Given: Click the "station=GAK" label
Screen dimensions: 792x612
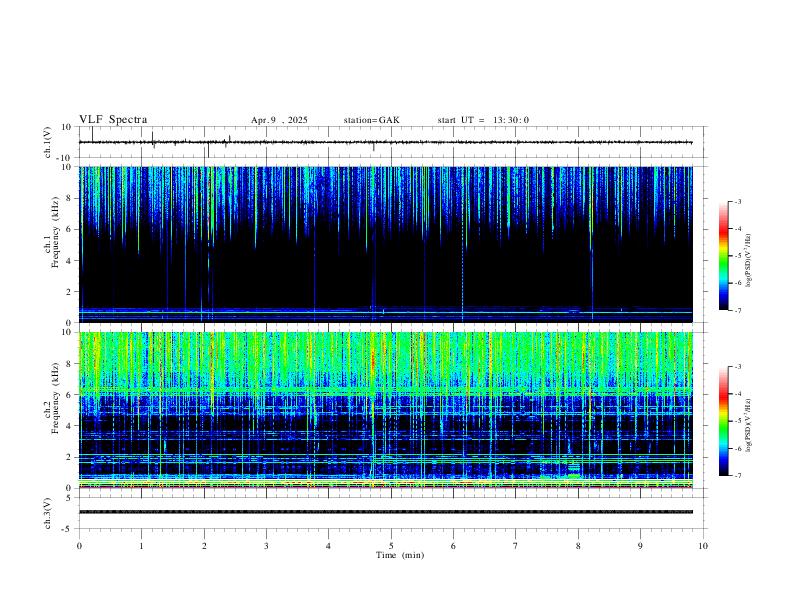Looking at the screenshot, I should point(371,120).
